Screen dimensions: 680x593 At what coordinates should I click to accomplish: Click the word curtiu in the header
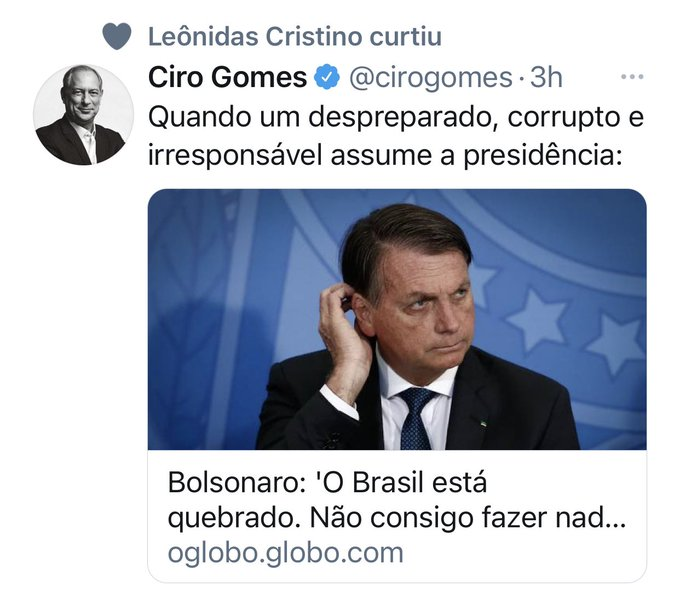[405, 36]
